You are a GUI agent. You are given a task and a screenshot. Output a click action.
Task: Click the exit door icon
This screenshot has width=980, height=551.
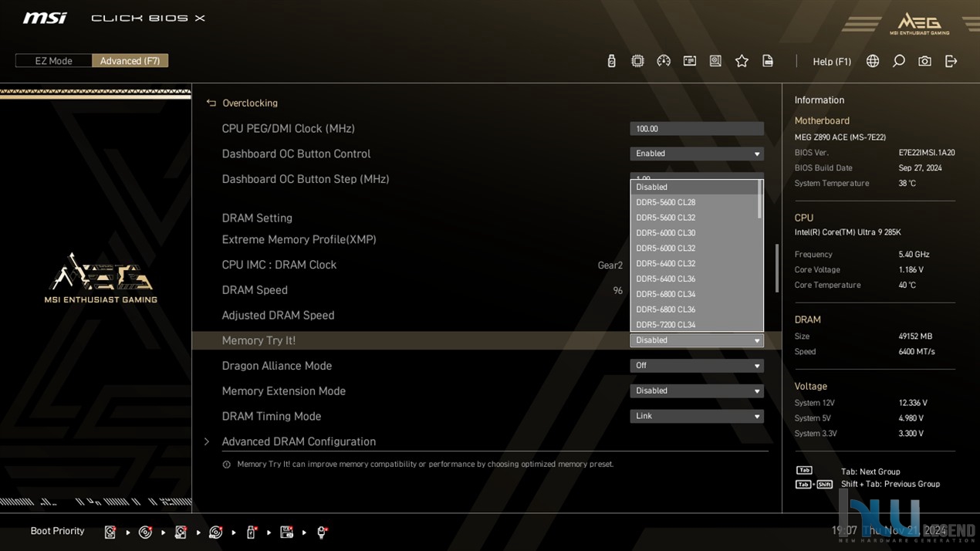click(951, 61)
